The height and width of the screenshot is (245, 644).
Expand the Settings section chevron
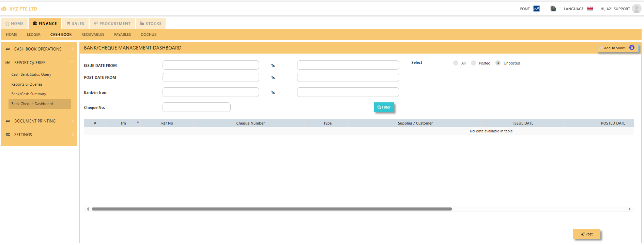coord(72,135)
